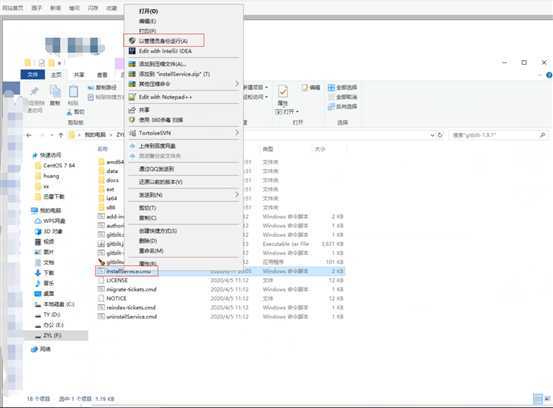Click the Back arrow in Explorer navigation
Screen dimensions: 553x408
coord(29,135)
